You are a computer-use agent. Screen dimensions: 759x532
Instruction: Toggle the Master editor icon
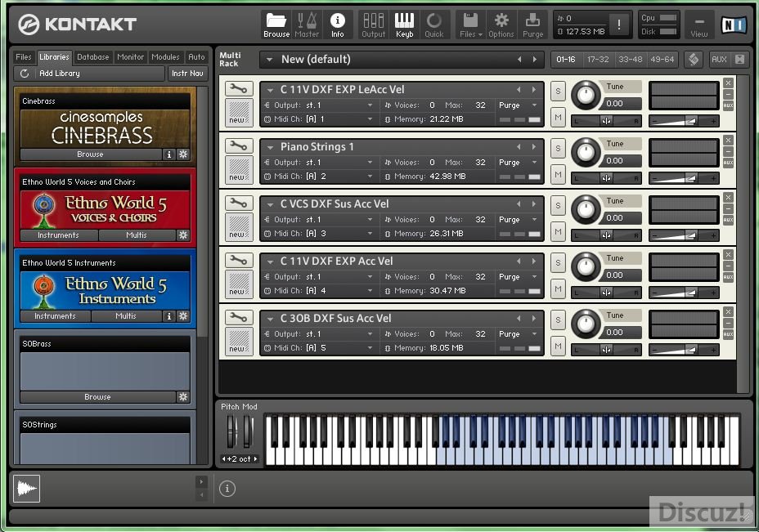tap(307, 25)
